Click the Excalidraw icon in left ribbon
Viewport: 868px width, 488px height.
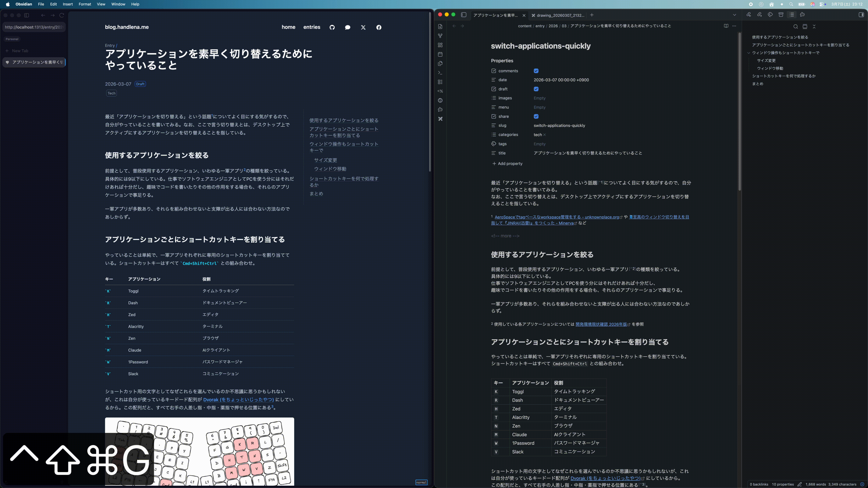point(440,119)
